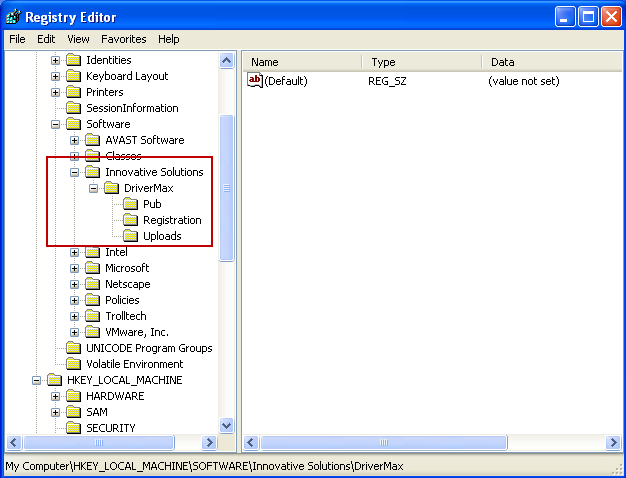Sort values by the Data column header

point(552,62)
